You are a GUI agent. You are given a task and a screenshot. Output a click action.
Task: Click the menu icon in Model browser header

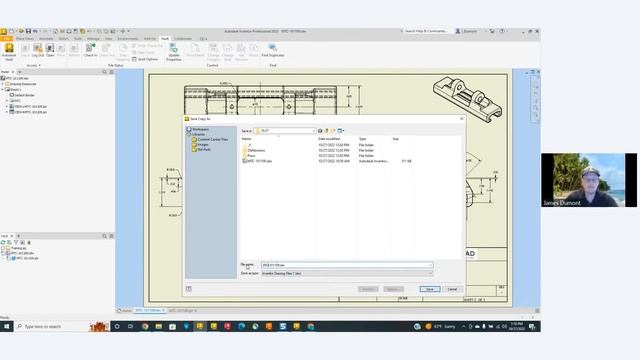pyautogui.click(x=111, y=72)
